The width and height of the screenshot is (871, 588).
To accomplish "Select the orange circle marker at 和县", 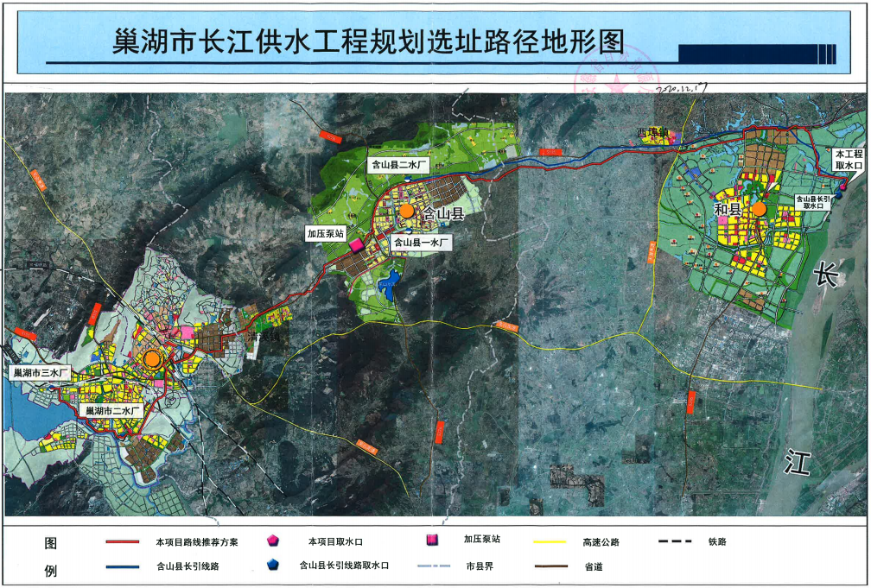I will click(x=759, y=208).
